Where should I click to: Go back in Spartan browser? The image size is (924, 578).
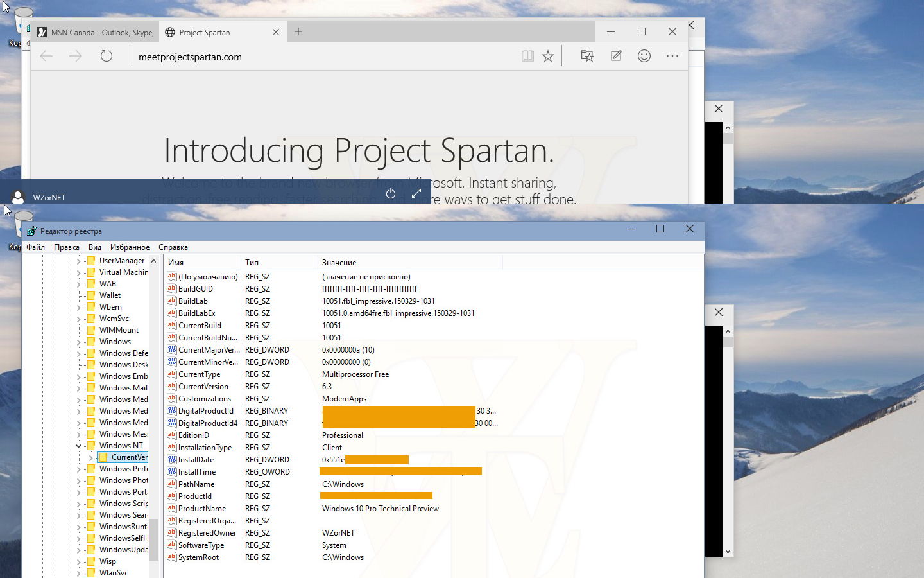tap(46, 57)
